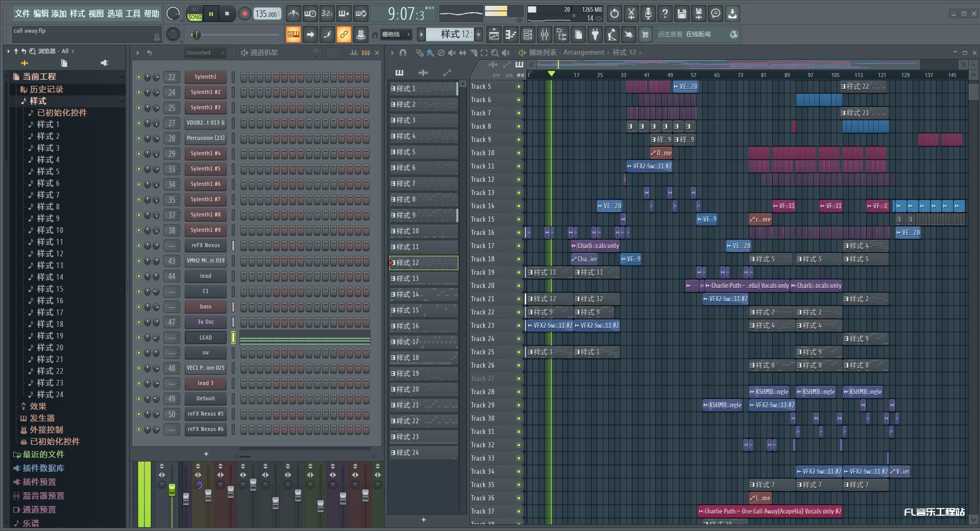Expand the 发生器 folder in browser
This screenshot has width=980, height=531.
42,418
